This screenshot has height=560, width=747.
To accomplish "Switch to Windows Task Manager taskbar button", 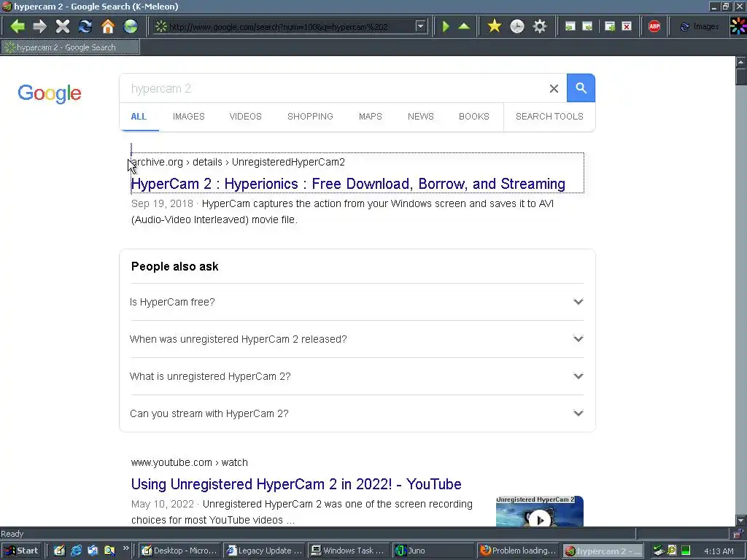I will coord(349,551).
